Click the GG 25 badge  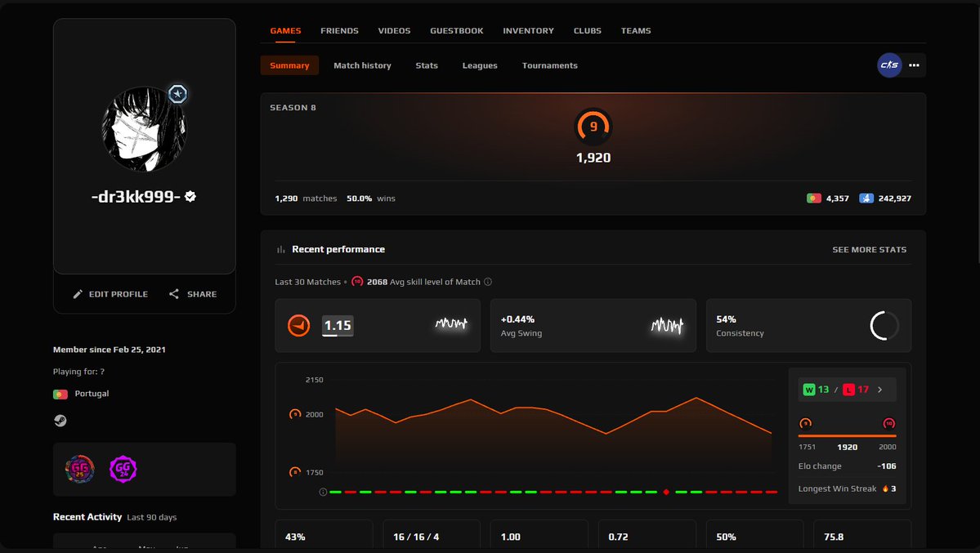[x=80, y=469]
